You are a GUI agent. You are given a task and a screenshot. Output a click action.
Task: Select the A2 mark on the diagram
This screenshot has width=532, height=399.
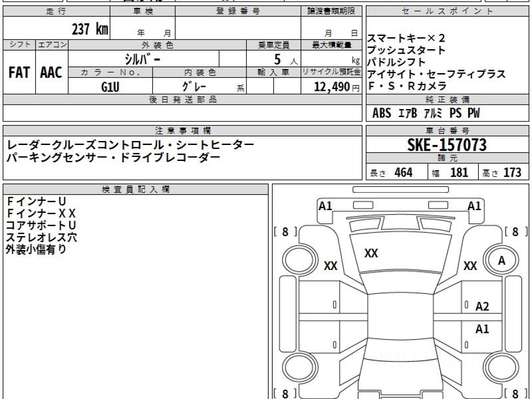tap(482, 306)
